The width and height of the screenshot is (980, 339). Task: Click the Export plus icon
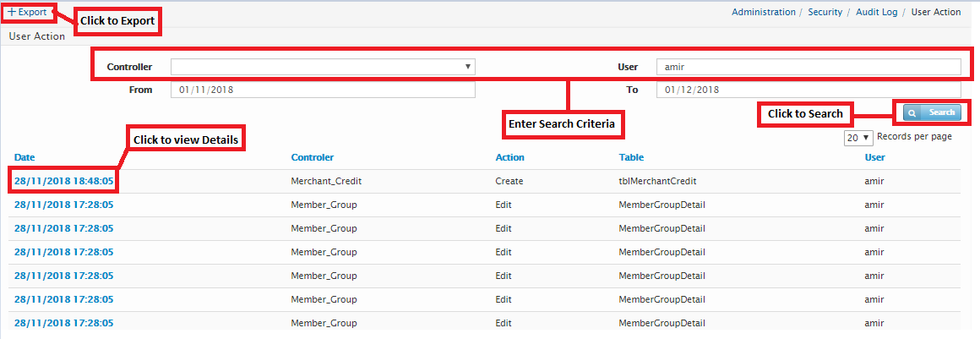[x=12, y=13]
